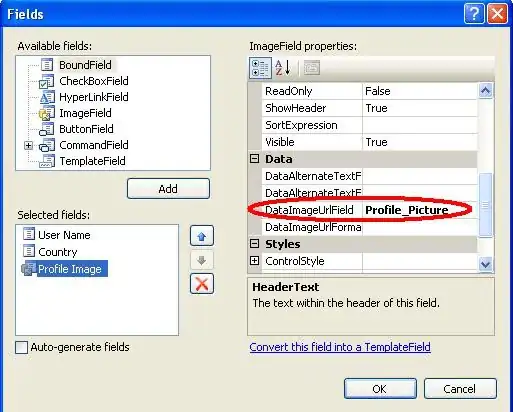Expand the ControlStyle property
Image resolution: width=513 pixels, height=412 pixels.
tap(254, 261)
